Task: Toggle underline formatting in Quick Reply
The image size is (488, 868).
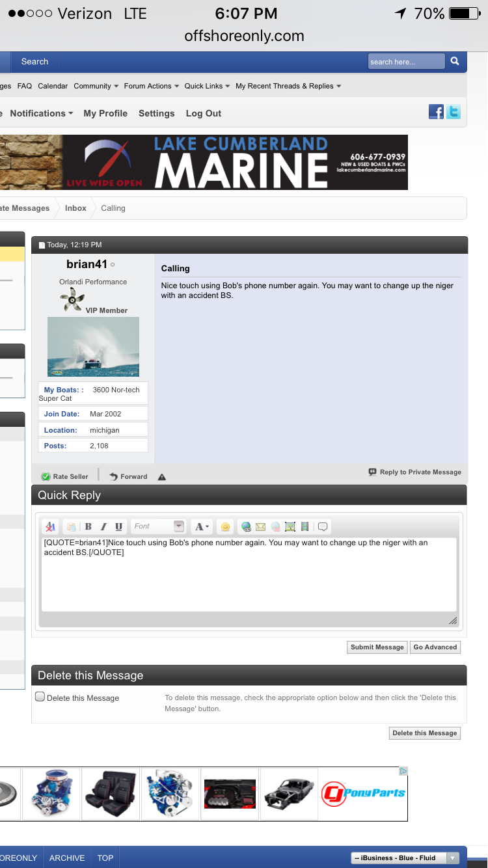Action: [118, 526]
